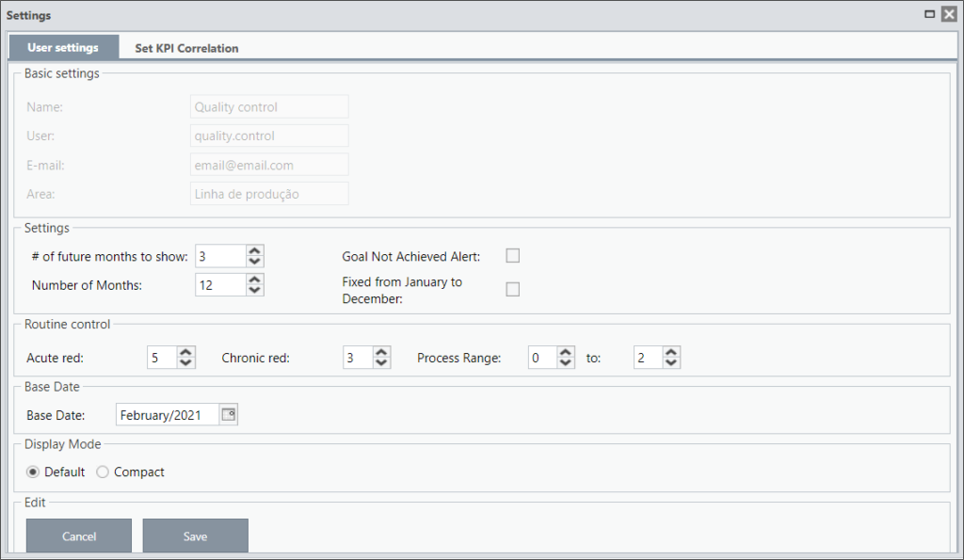Click the Base Date field February/2021

click(168, 415)
